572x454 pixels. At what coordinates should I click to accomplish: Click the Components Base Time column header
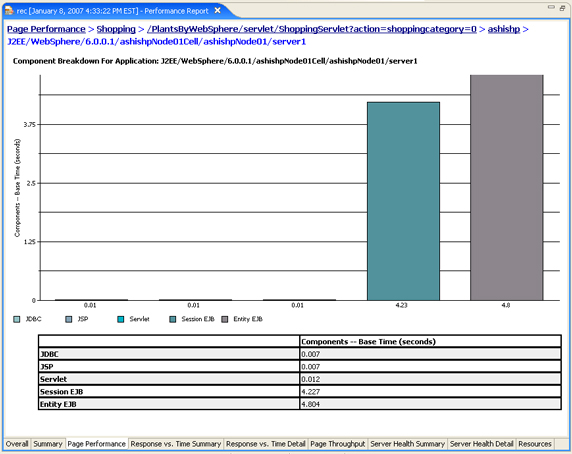pos(368,342)
